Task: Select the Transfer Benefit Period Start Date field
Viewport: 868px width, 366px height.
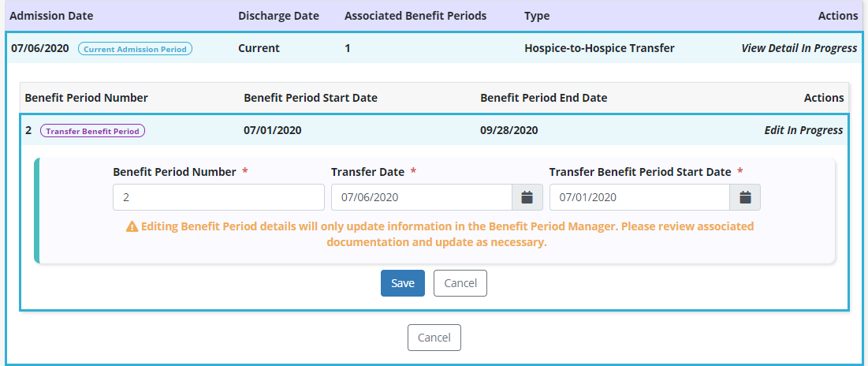Action: coord(639,197)
